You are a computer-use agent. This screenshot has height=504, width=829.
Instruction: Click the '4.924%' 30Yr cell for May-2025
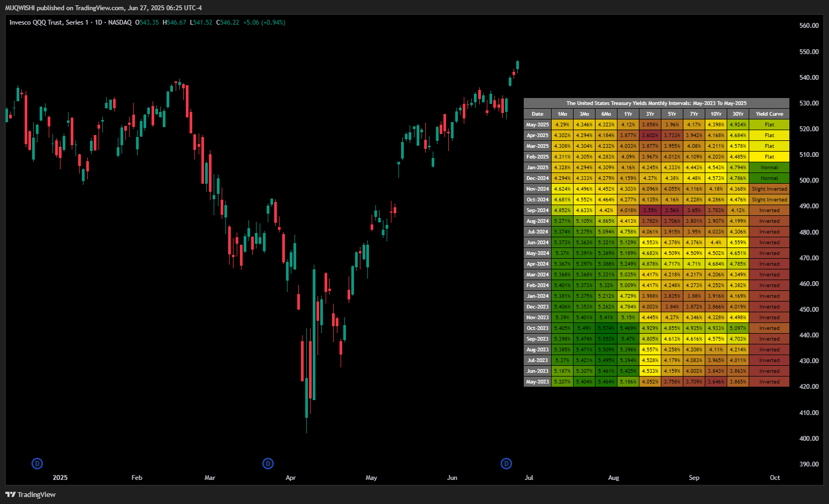pos(738,125)
